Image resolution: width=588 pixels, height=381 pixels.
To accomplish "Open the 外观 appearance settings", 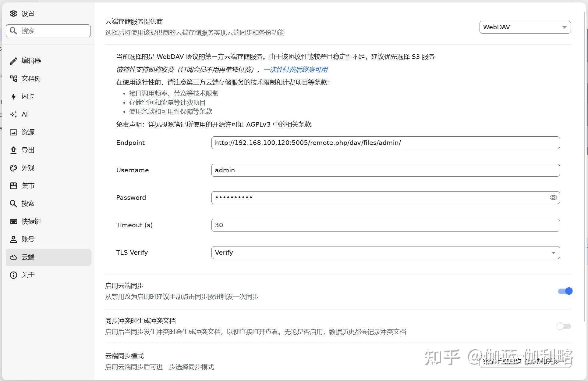I will coord(13,168).
